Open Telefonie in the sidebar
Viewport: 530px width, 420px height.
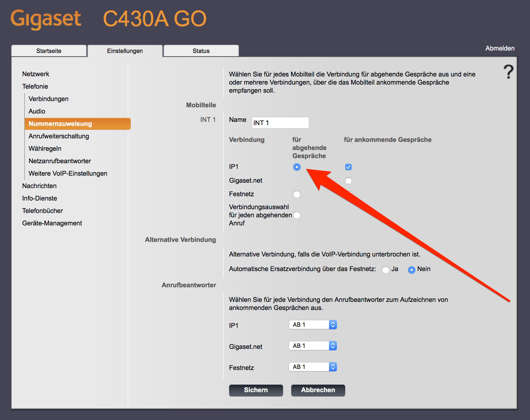click(x=35, y=86)
